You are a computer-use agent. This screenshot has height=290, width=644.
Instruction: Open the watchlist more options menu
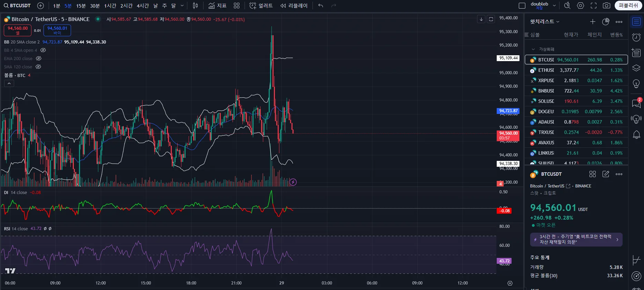click(619, 22)
